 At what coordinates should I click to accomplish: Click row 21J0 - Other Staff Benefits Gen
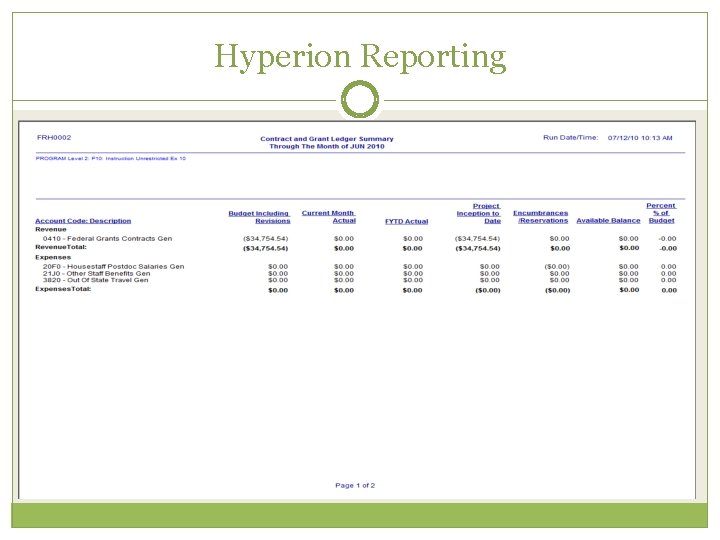(x=96, y=273)
